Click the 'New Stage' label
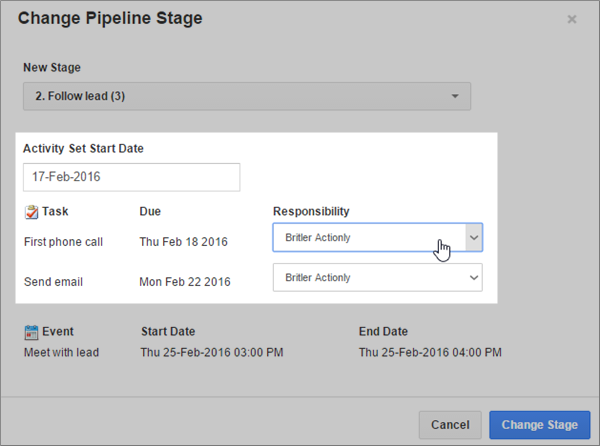600x446 pixels. (52, 68)
